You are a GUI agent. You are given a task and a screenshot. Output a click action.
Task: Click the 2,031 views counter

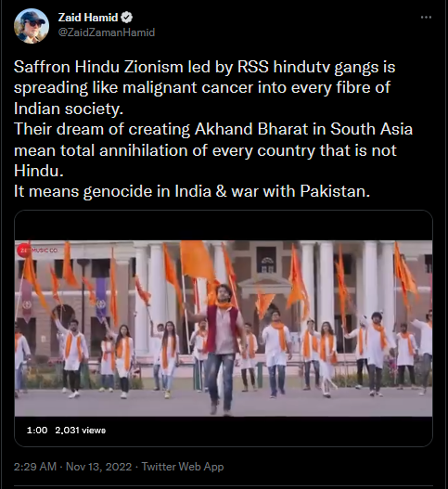(x=81, y=431)
